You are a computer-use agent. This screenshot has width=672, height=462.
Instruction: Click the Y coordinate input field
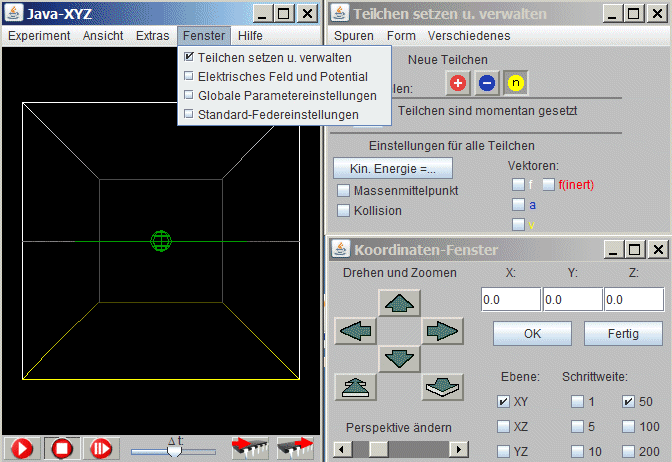(x=573, y=299)
